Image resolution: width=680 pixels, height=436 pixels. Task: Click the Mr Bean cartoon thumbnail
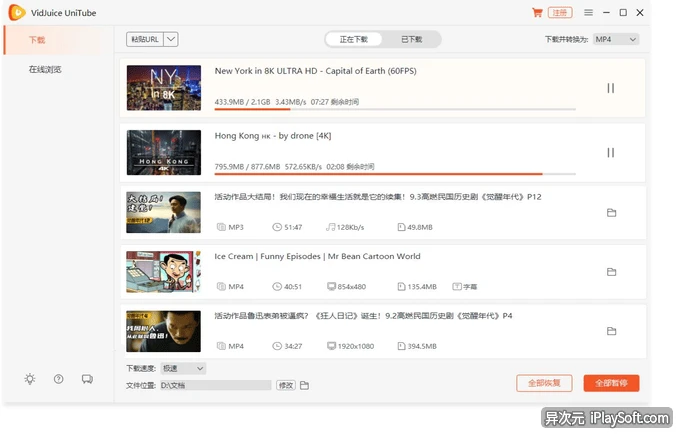(x=163, y=272)
